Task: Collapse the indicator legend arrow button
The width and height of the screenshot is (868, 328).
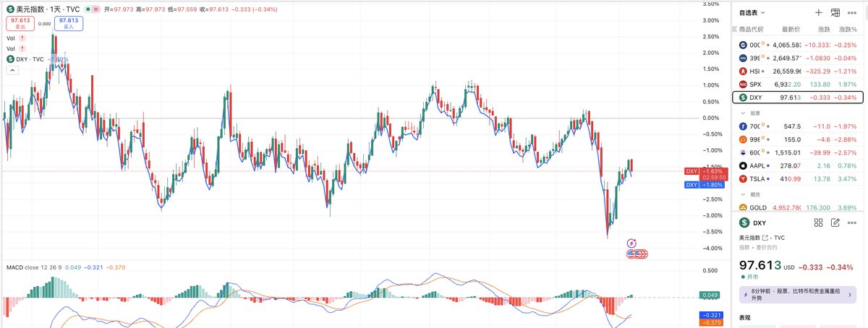Action: point(12,71)
